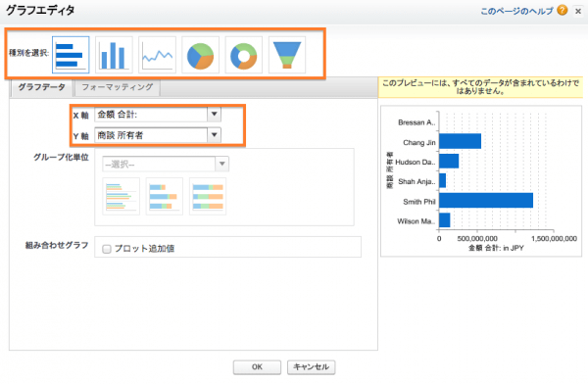Click the Hudson Da.. bar in preview
The image size is (588, 384).
(x=449, y=161)
